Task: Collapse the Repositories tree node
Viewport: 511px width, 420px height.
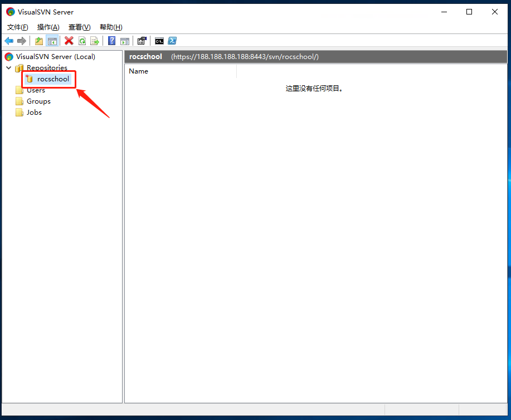Action: click(9, 68)
